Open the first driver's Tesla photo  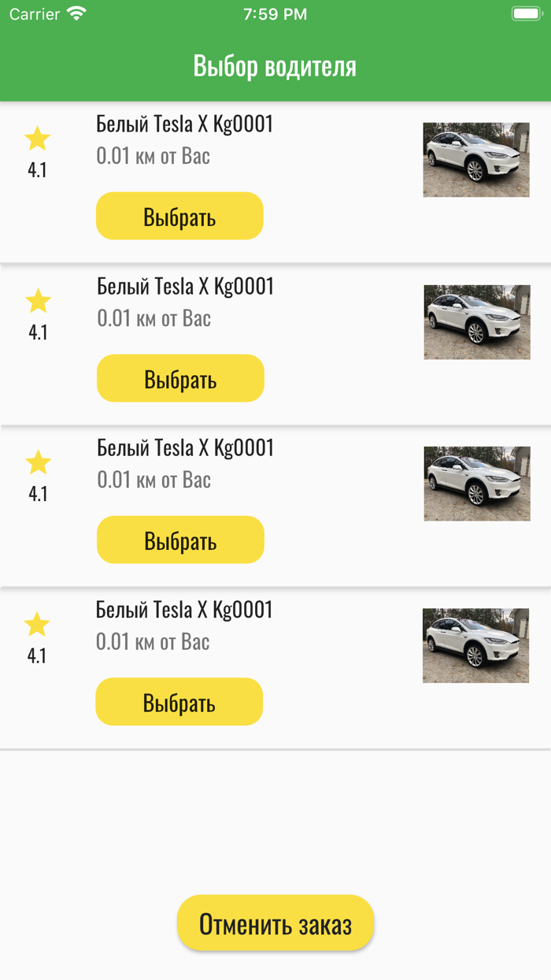[476, 160]
